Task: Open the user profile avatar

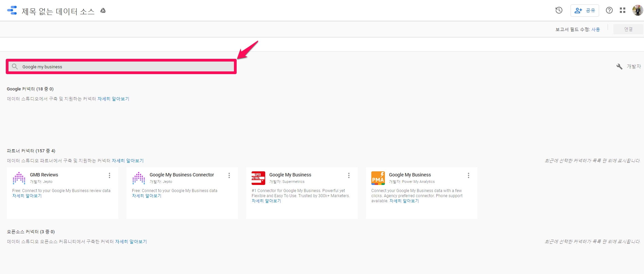Action: pos(637,11)
